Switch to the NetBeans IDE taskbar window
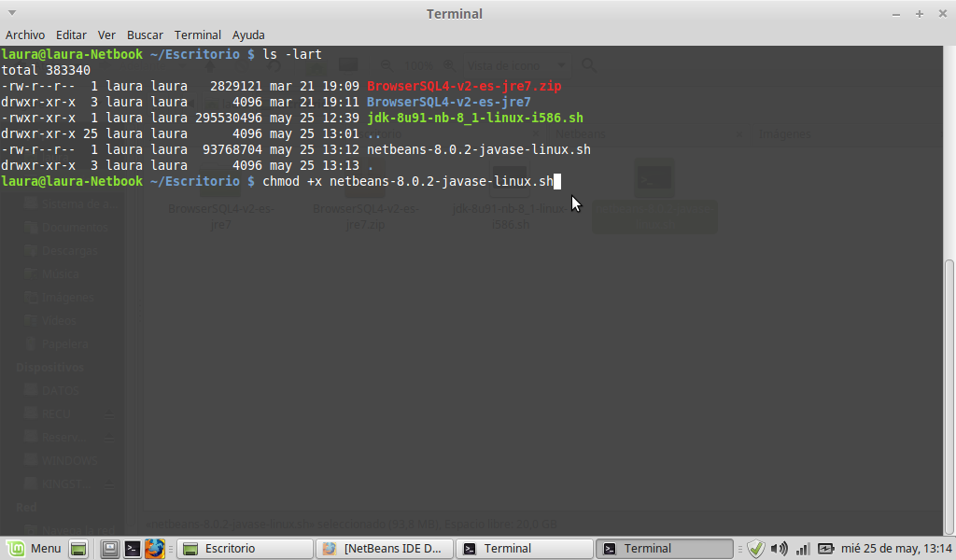956x560 pixels. 386,549
